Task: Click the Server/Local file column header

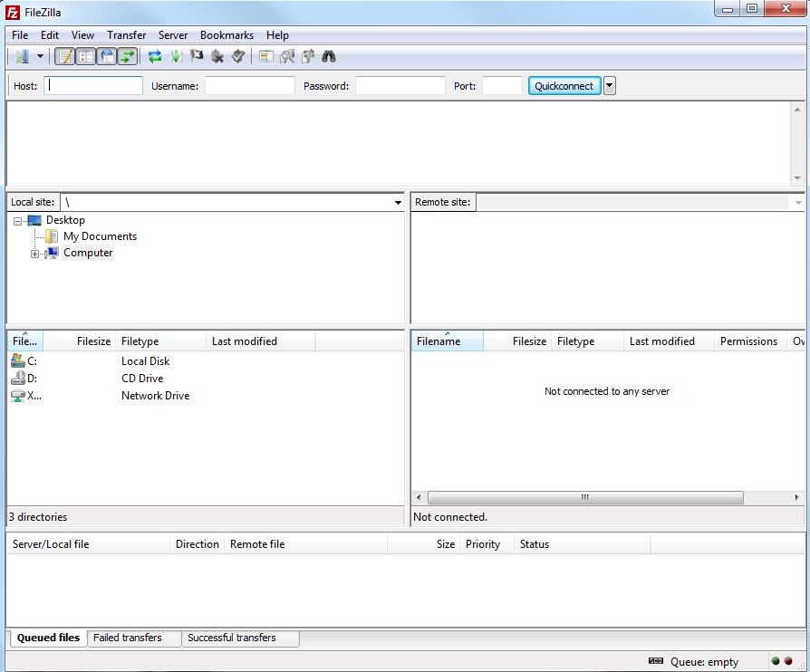Action: tap(88, 544)
